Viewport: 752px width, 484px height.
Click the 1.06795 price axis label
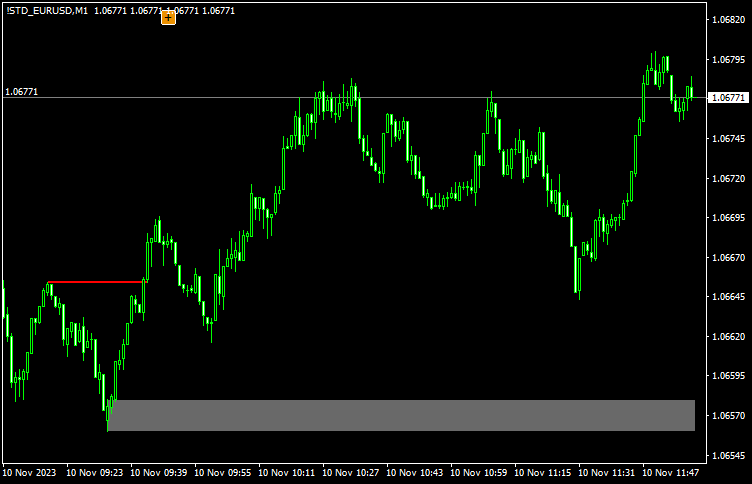pyautogui.click(x=727, y=59)
